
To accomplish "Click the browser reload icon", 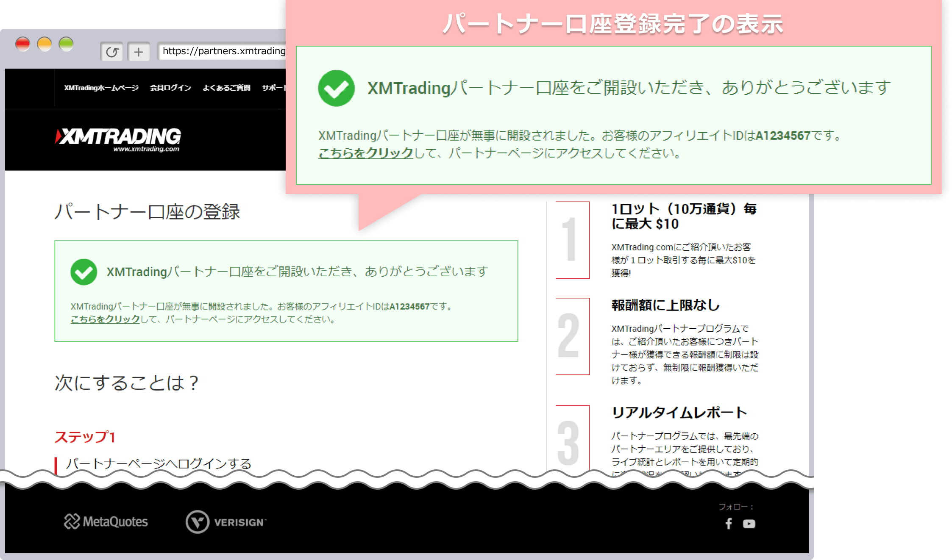I will (112, 52).
